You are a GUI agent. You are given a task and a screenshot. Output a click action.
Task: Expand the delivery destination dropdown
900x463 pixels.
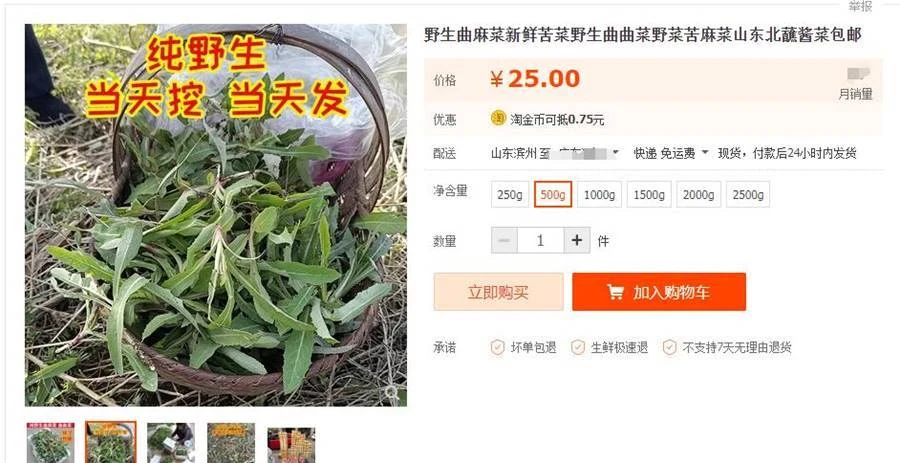click(x=616, y=153)
